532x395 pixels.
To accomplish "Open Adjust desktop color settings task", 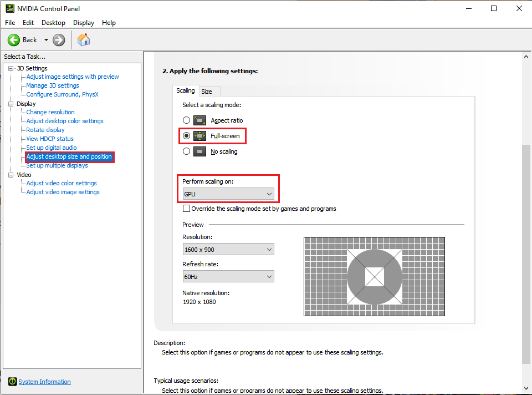I will point(65,121).
